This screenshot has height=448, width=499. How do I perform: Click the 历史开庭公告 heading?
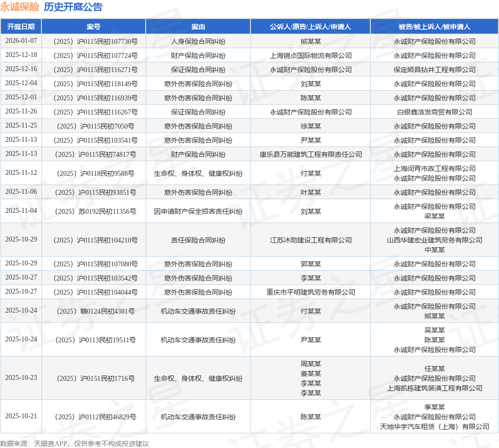(73, 7)
